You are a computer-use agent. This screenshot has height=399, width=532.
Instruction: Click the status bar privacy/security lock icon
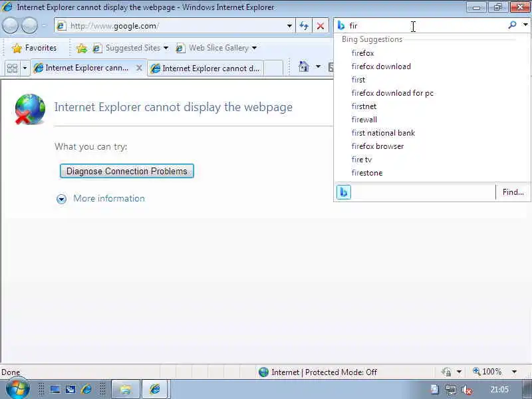pyautogui.click(x=446, y=372)
